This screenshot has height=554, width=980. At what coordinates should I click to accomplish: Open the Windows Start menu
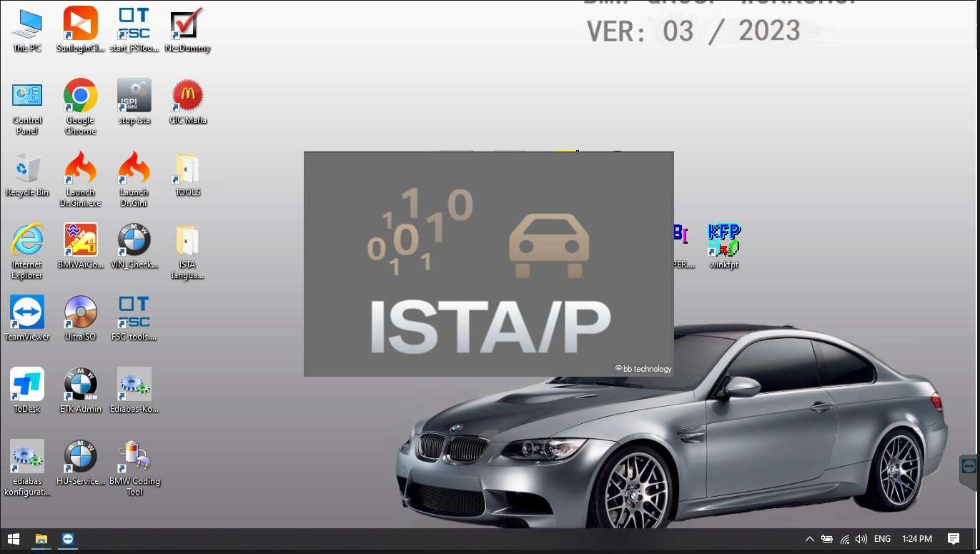(14, 539)
